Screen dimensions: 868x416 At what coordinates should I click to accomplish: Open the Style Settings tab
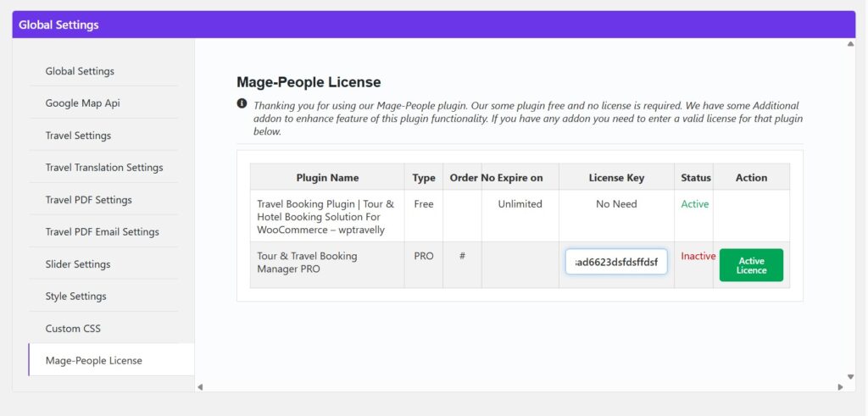(x=103, y=296)
